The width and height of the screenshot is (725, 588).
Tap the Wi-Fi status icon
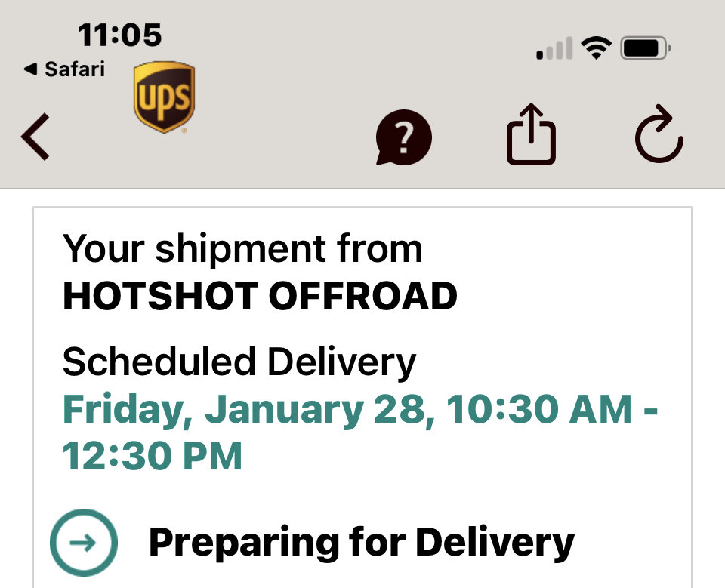[596, 48]
